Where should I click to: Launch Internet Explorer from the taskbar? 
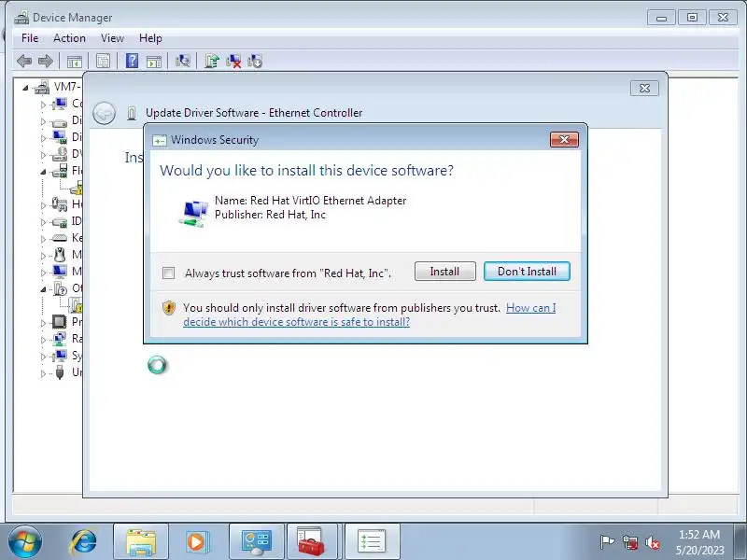tap(83, 541)
